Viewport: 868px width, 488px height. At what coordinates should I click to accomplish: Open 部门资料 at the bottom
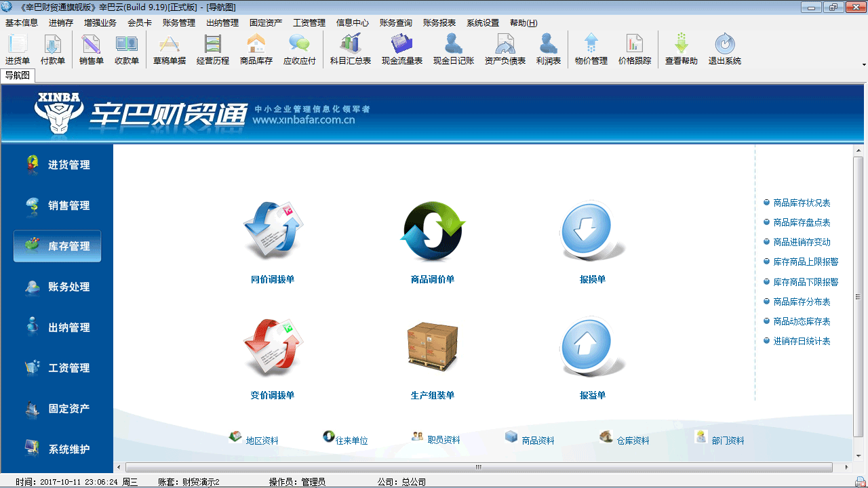[719, 439]
